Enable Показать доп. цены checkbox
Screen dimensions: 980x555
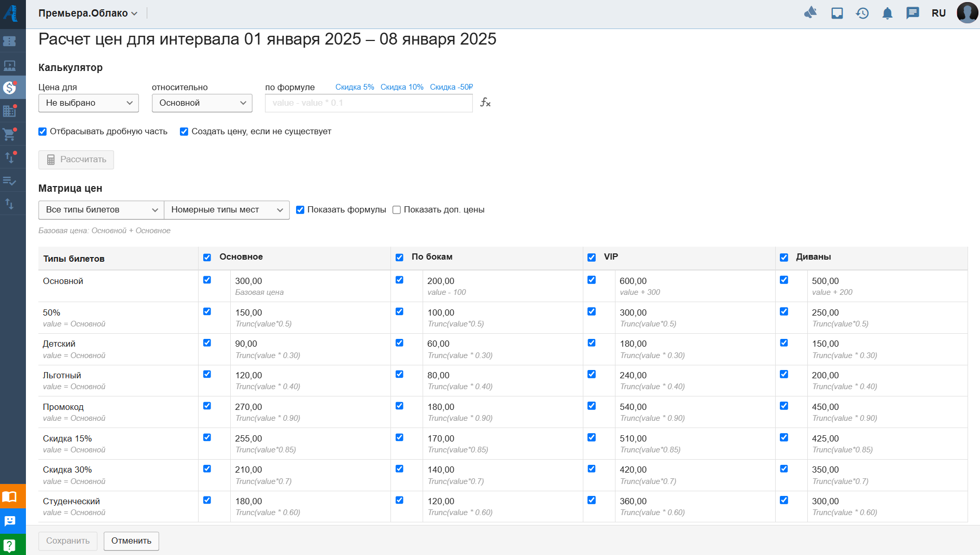click(x=397, y=210)
